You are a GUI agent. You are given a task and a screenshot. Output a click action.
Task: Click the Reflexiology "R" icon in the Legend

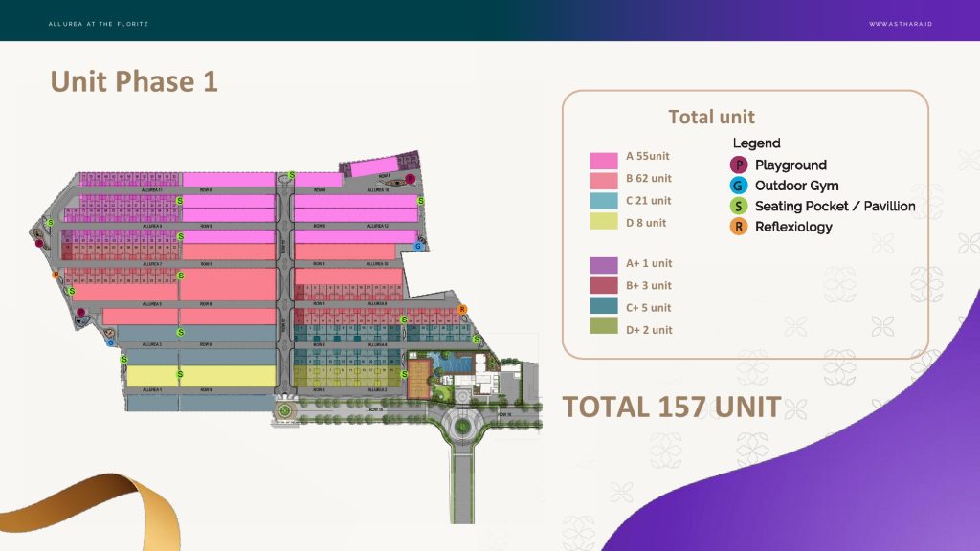click(x=738, y=227)
